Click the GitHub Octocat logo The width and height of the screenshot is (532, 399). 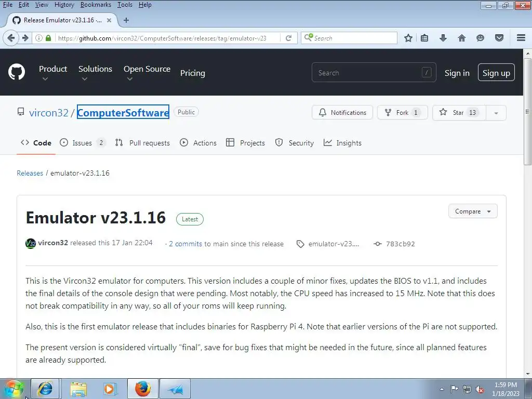[17, 72]
